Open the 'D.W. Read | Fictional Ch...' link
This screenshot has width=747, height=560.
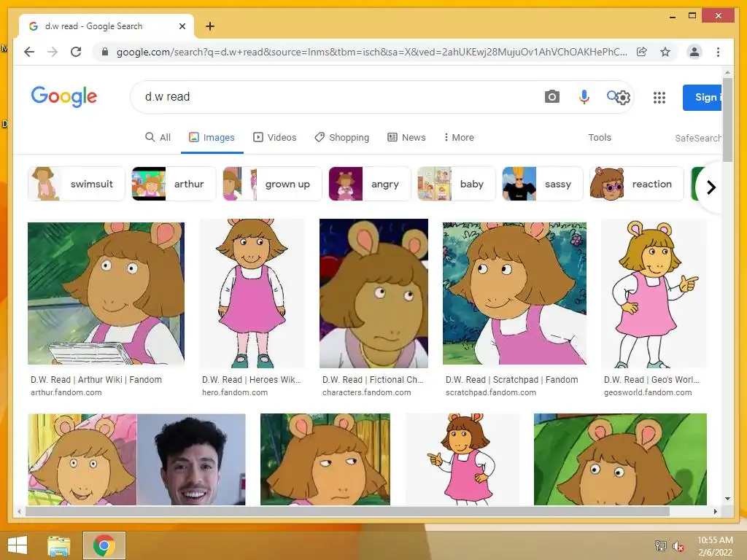(373, 379)
